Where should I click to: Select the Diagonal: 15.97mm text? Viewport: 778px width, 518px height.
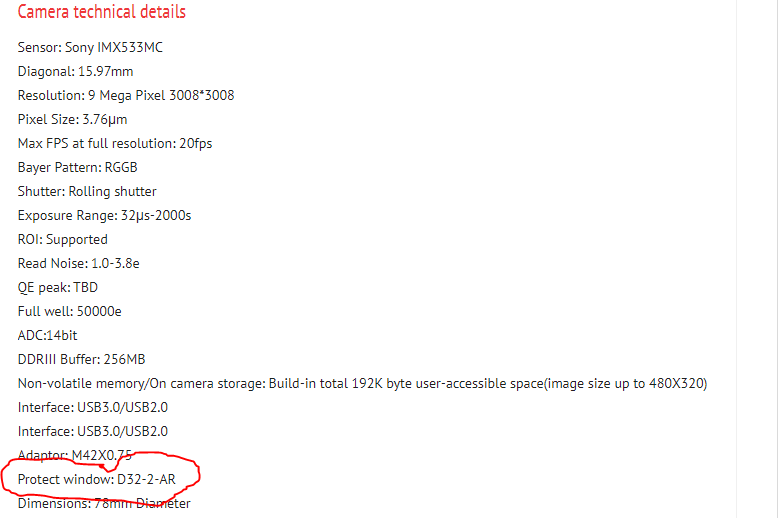coord(75,71)
